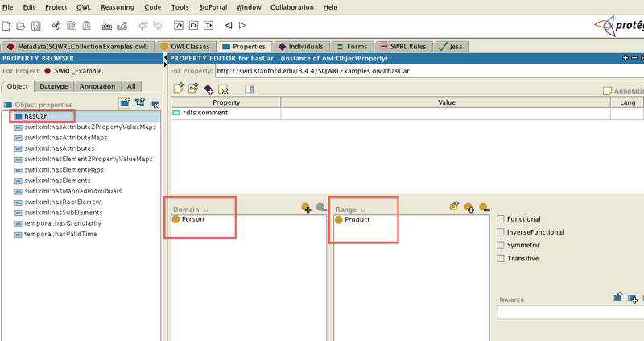The height and width of the screenshot is (341, 644).
Task: Click the Redo arrow icon
Action: (158, 26)
